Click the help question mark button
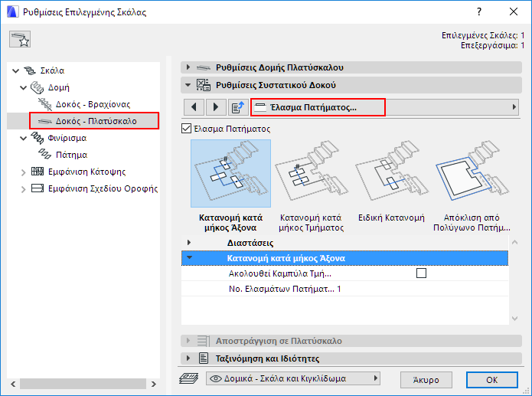Viewport: 532px width, 396px height. (478, 11)
